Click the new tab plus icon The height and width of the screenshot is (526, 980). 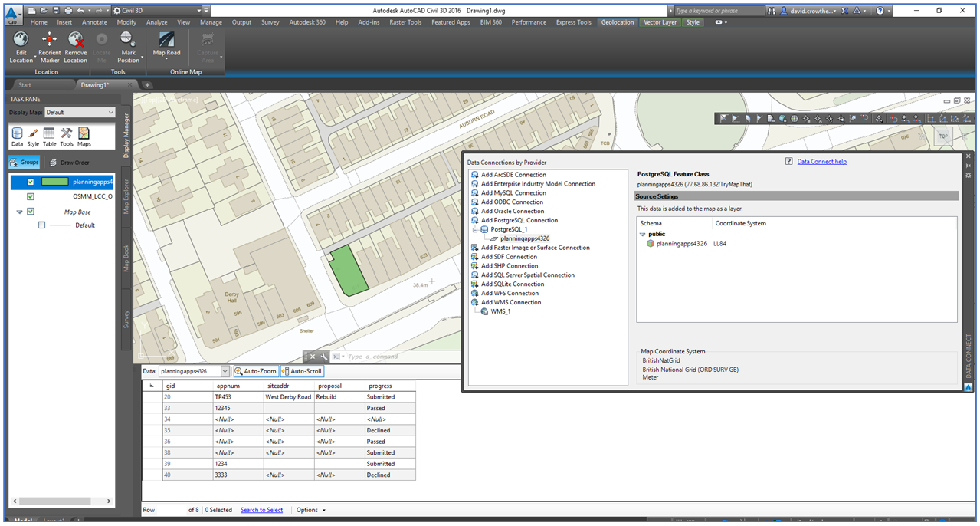pyautogui.click(x=147, y=85)
